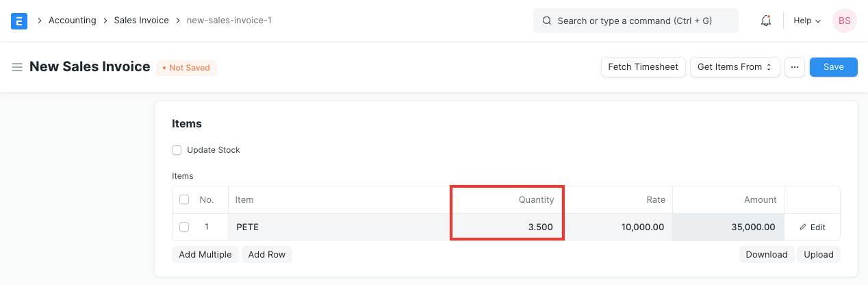Tick the checkbox for the PETE row
Viewport: 868px width, 285px height.
coord(184,227)
